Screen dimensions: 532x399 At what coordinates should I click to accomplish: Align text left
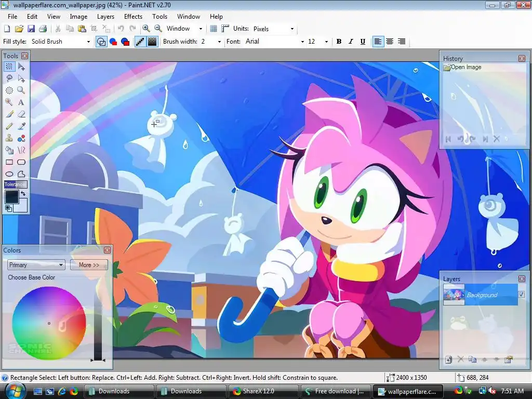click(x=378, y=42)
